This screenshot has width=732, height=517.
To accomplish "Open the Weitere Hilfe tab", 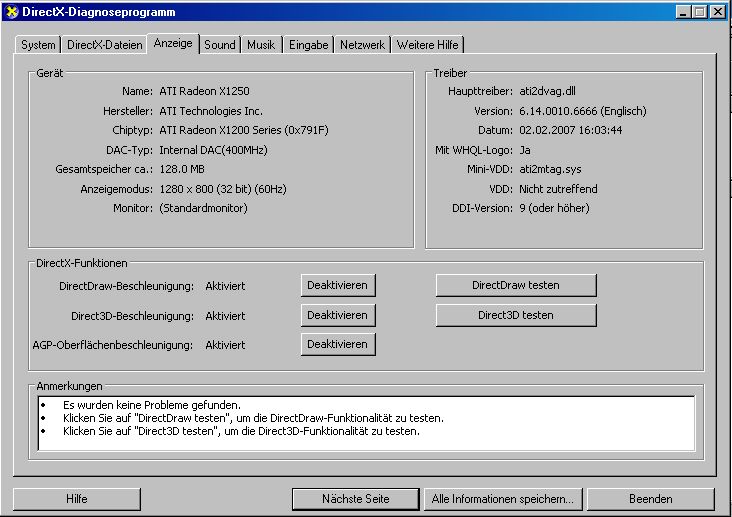I will (427, 45).
